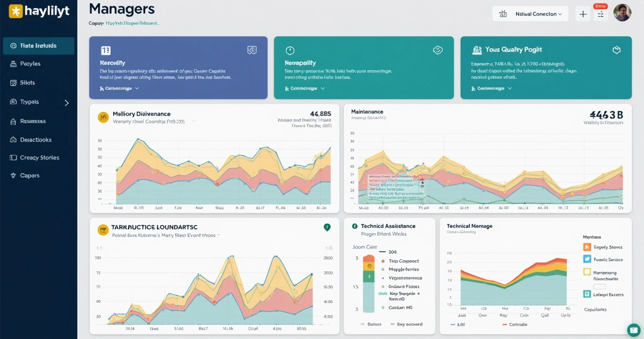Open Peoyles in the sidebar
The image size is (644, 339).
(30, 64)
